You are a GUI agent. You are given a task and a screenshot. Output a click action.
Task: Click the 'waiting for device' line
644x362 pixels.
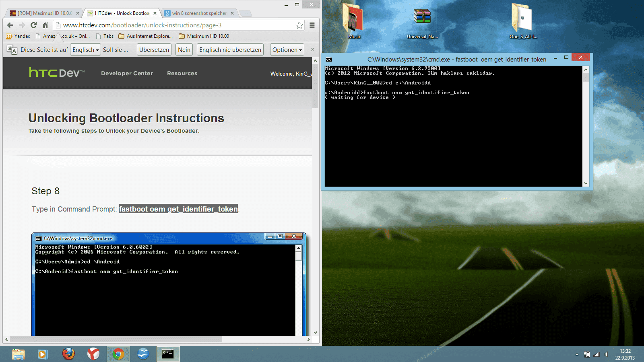coord(360,97)
